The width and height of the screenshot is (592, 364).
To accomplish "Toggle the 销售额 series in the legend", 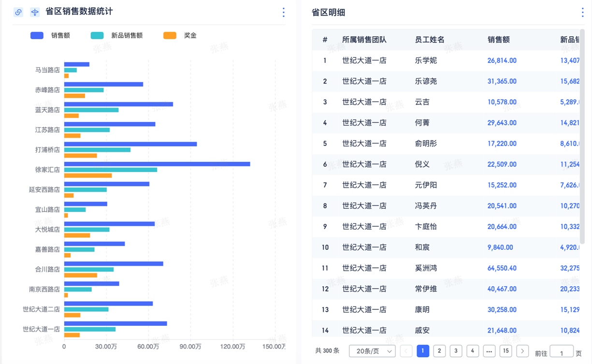I will pyautogui.click(x=50, y=35).
